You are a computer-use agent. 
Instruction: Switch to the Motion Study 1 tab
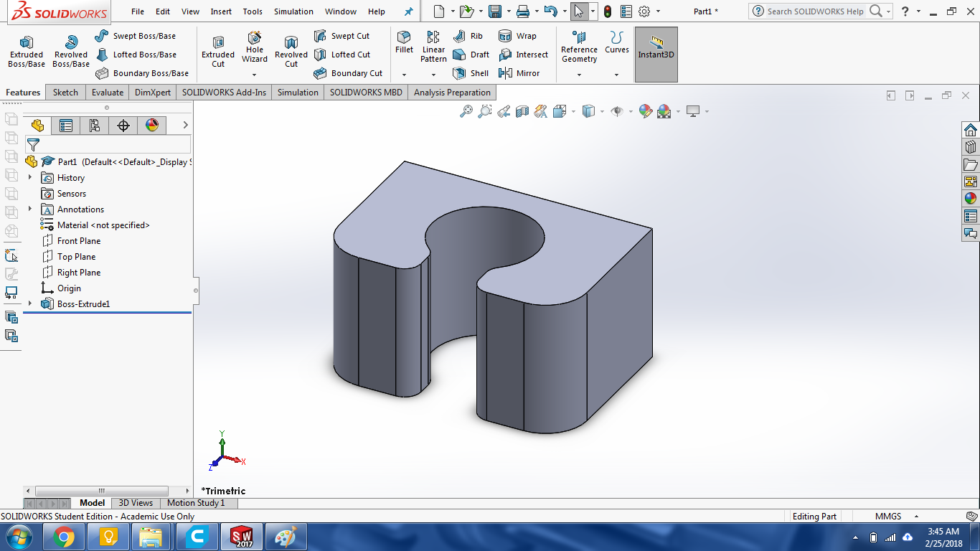click(196, 503)
